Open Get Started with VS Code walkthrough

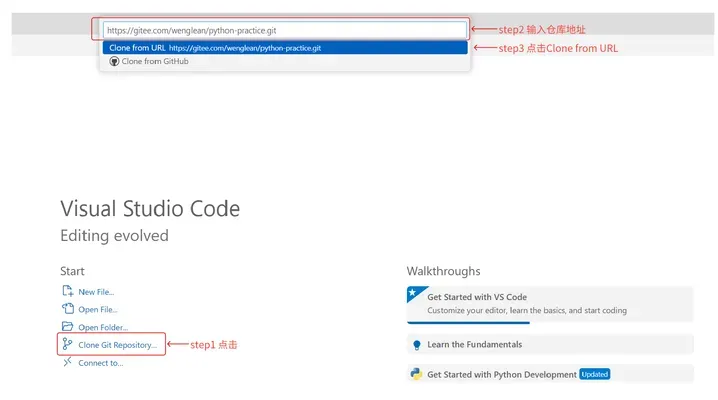tap(550, 304)
